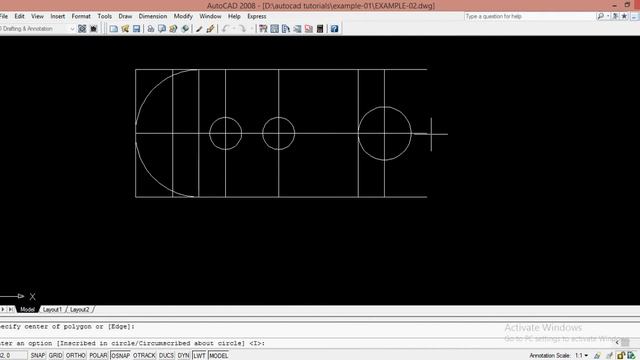Toggle DYN dynamic input
This screenshot has width=640, height=360.
coord(184,356)
